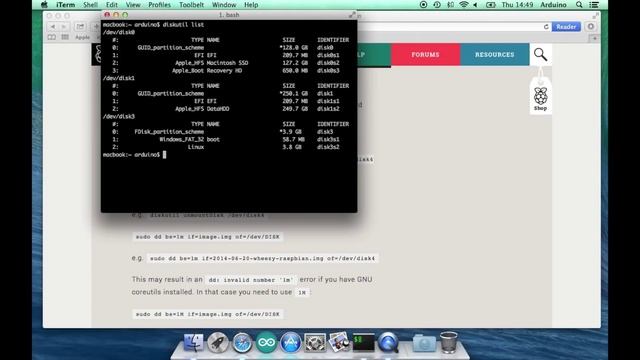
Task: Click the "dd: invalid number '1m'" code text
Action: 251,280
